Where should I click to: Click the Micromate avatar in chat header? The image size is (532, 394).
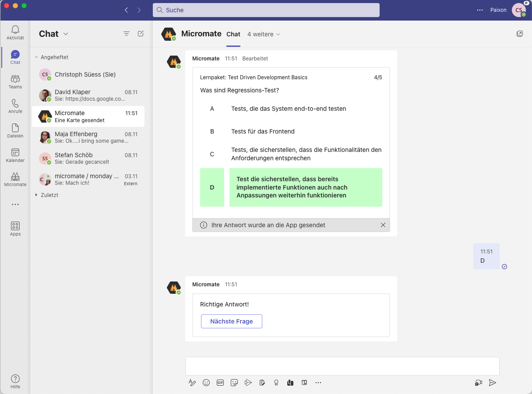pyautogui.click(x=169, y=34)
